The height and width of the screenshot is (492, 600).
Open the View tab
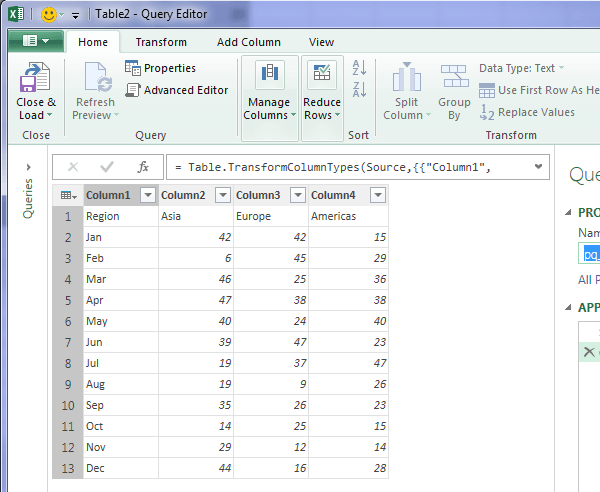321,42
